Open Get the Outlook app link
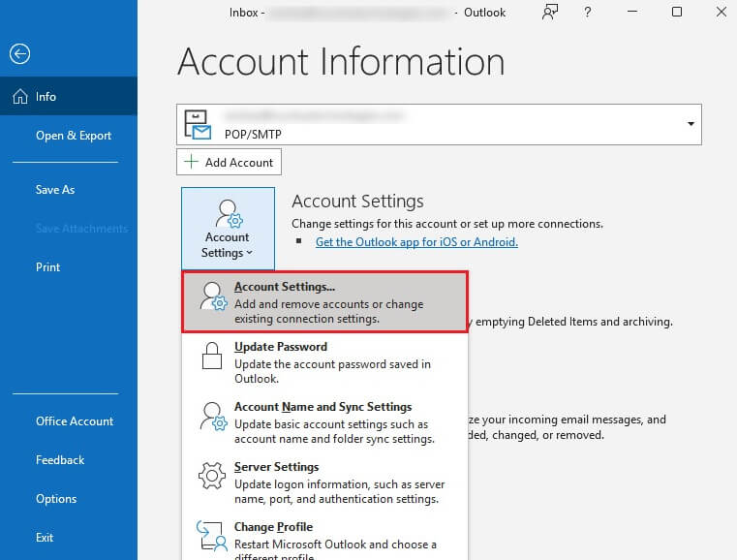 [416, 242]
